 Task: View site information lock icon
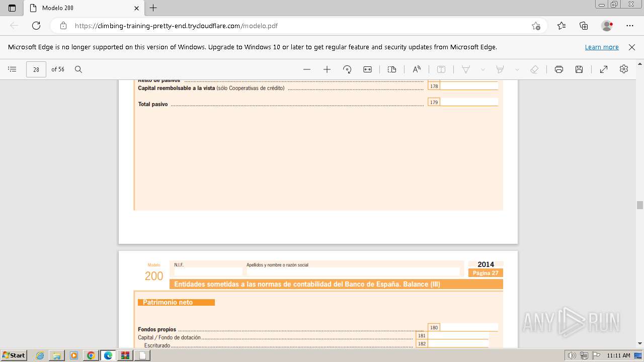[63, 26]
